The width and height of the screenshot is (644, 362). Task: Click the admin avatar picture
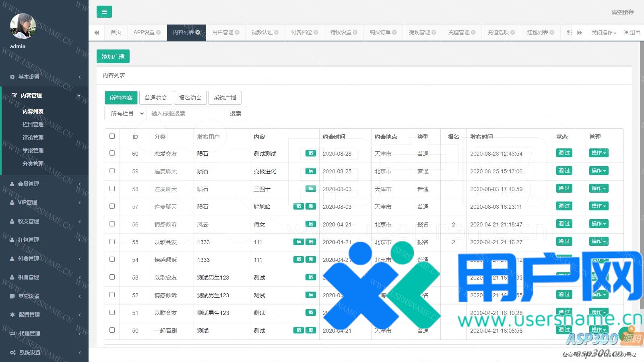pos(23,26)
